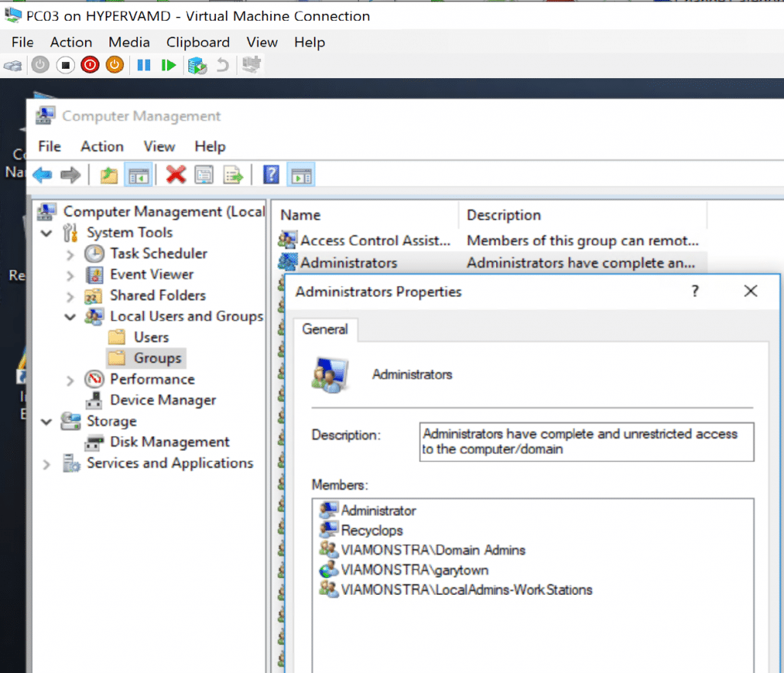This screenshot has height=673, width=784.
Task: Click the Description text field
Action: (586, 441)
